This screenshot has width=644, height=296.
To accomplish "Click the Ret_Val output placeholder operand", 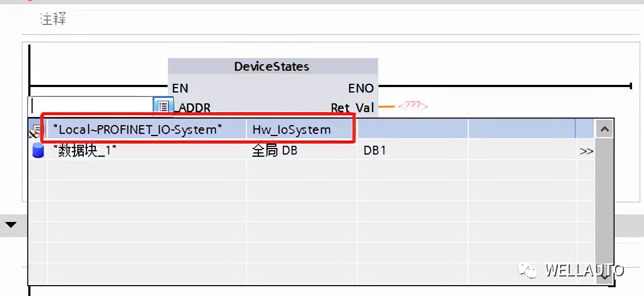I will (x=413, y=107).
